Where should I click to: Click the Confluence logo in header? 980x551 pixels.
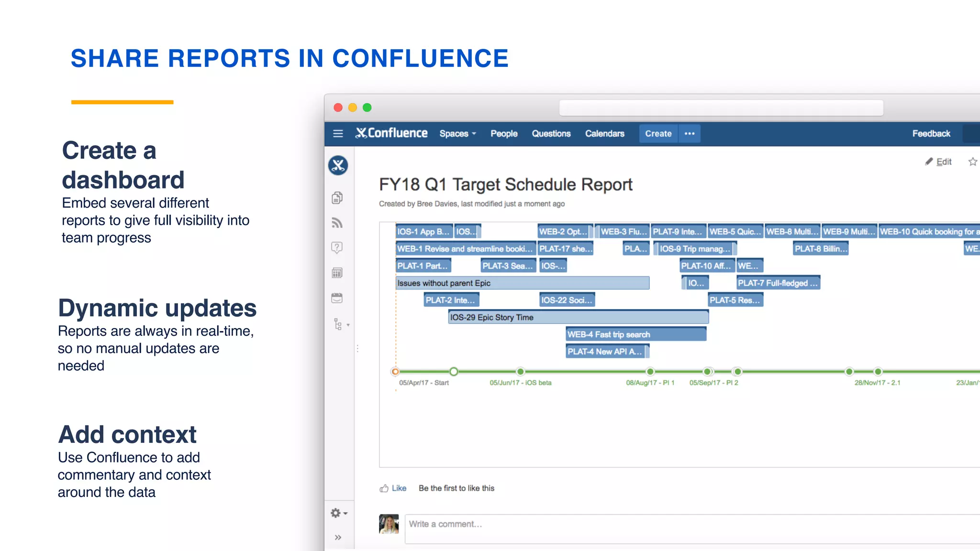pos(391,133)
